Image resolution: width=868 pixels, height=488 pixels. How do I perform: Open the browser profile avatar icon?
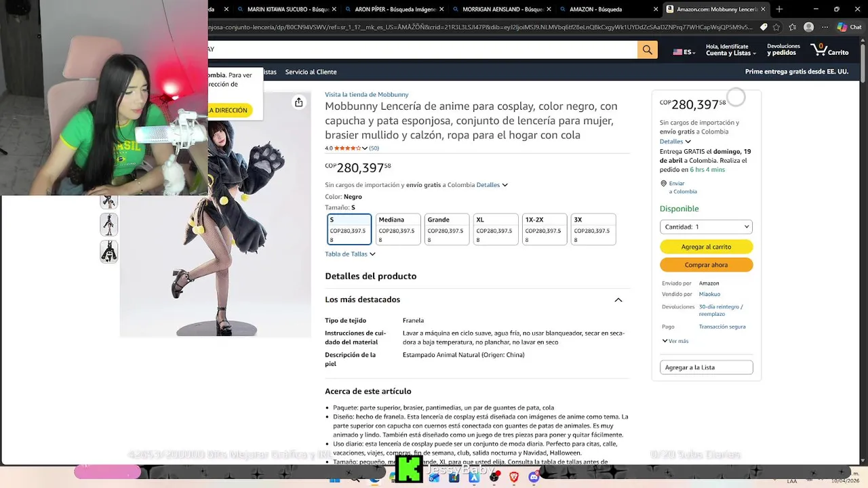[808, 27]
